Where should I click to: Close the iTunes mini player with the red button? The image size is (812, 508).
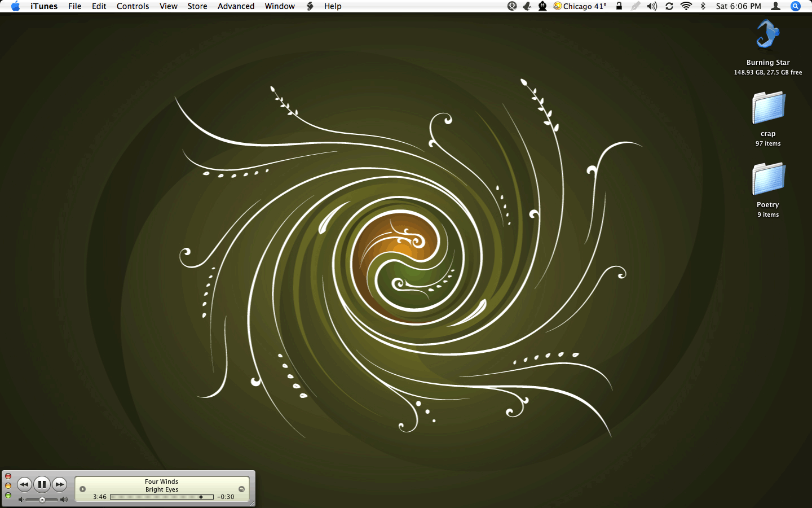coord(8,476)
